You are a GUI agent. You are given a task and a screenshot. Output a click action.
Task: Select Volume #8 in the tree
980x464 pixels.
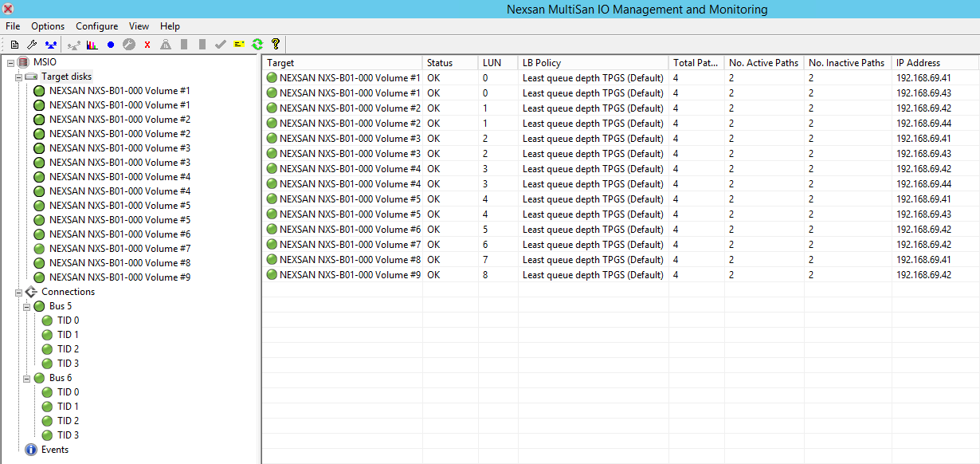[120, 263]
